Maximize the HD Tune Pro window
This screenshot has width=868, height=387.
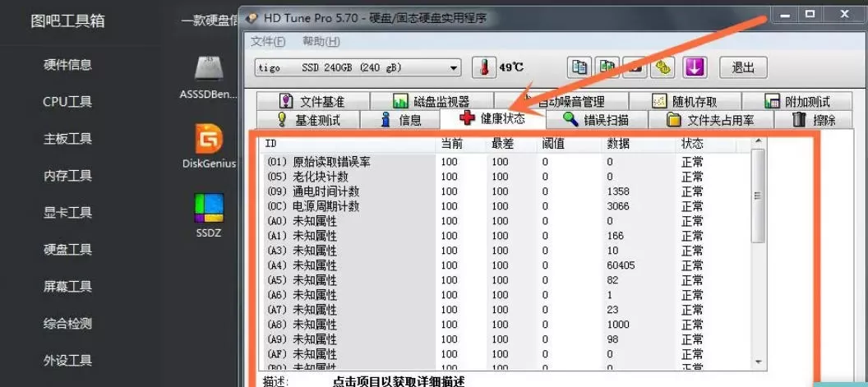pyautogui.click(x=810, y=15)
